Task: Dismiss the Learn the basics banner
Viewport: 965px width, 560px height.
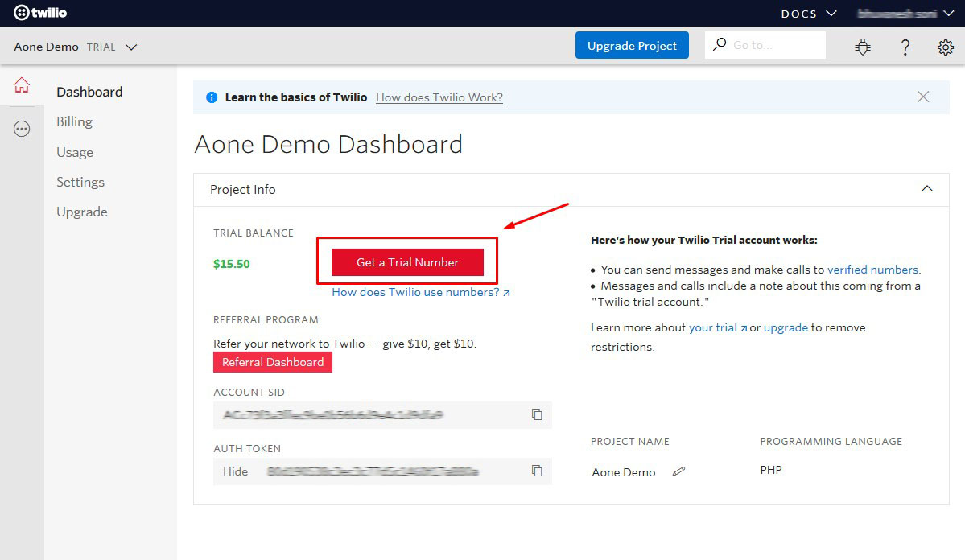Action: click(x=923, y=97)
